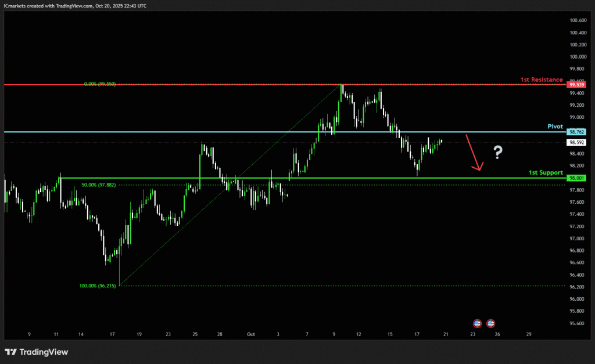Click the red 99.539 resistance price tag

click(x=577, y=85)
